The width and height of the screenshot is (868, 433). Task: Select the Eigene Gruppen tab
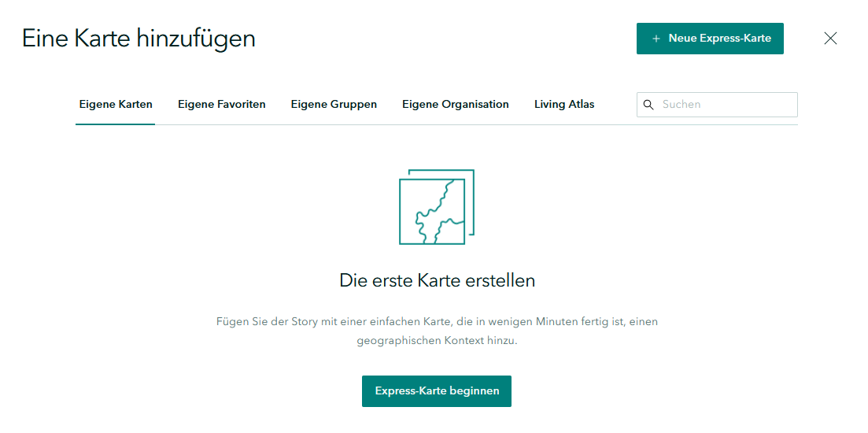coord(334,104)
